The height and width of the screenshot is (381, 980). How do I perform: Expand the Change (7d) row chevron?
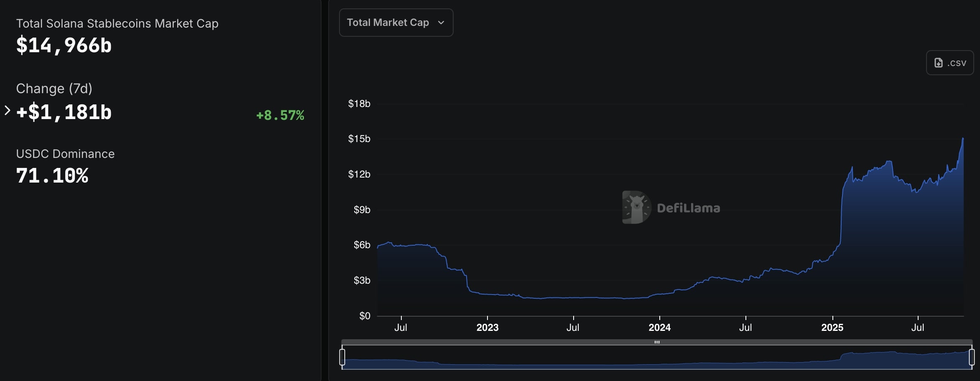click(7, 111)
